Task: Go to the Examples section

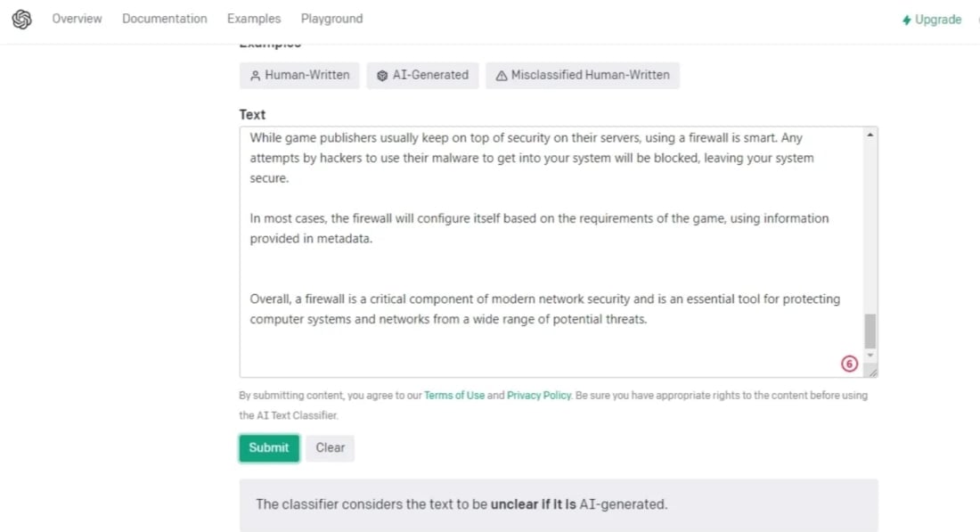Action: coord(254,19)
